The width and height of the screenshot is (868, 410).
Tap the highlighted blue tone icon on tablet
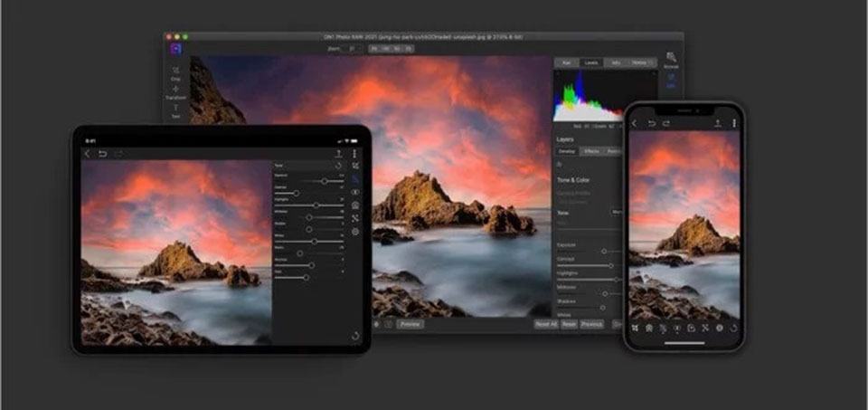[x=355, y=179]
